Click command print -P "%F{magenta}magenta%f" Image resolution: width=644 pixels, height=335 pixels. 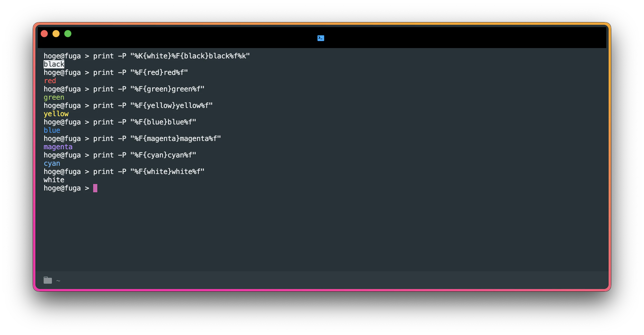[157, 139]
